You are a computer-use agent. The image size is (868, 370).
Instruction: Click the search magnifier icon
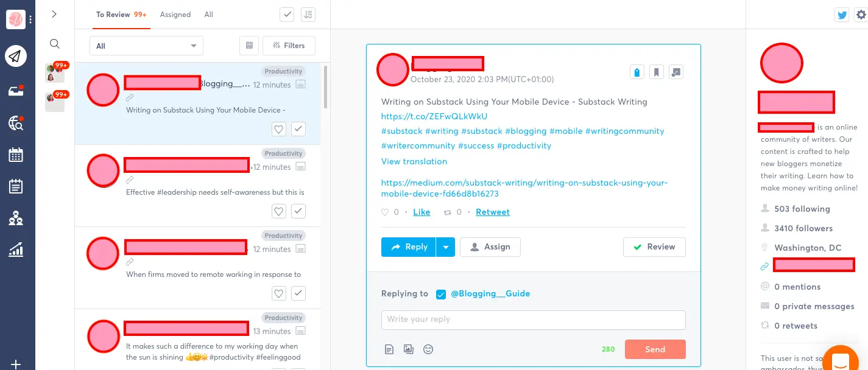click(55, 44)
